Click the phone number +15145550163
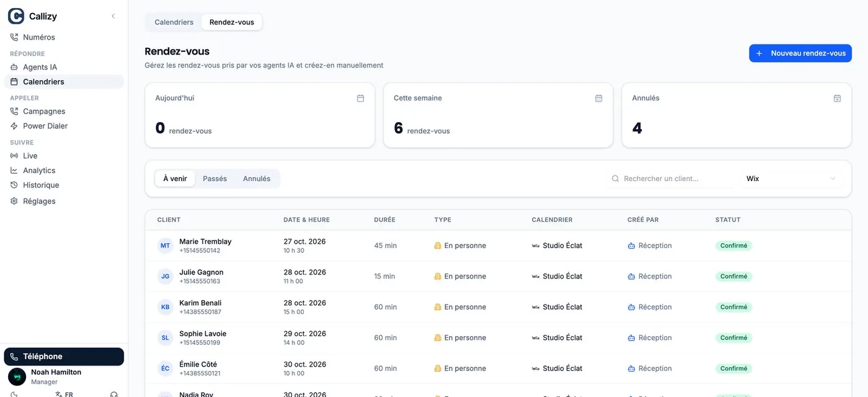The height and width of the screenshot is (397, 868). pos(200,282)
